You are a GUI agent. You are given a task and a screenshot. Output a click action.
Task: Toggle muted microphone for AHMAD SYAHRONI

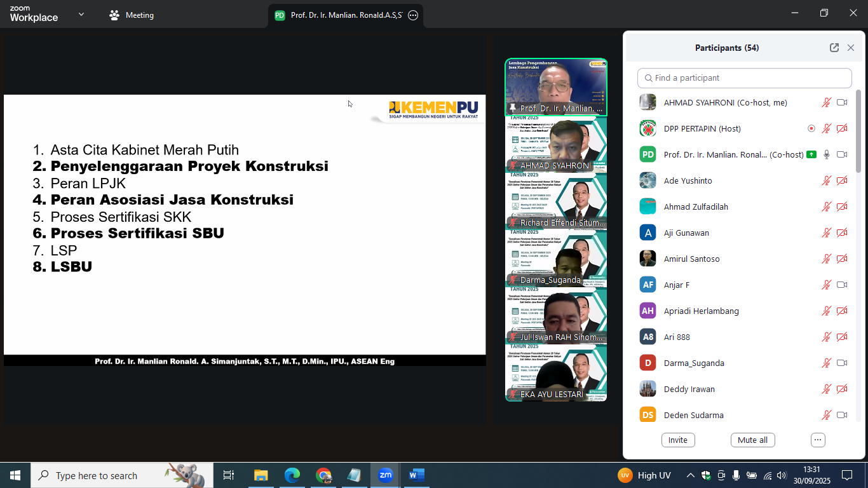(827, 102)
